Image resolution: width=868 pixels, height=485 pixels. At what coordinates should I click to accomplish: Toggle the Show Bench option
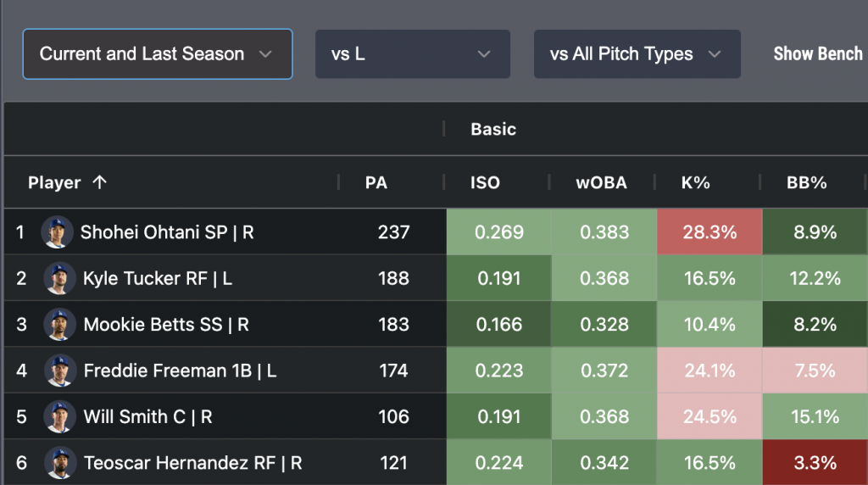coord(817,54)
